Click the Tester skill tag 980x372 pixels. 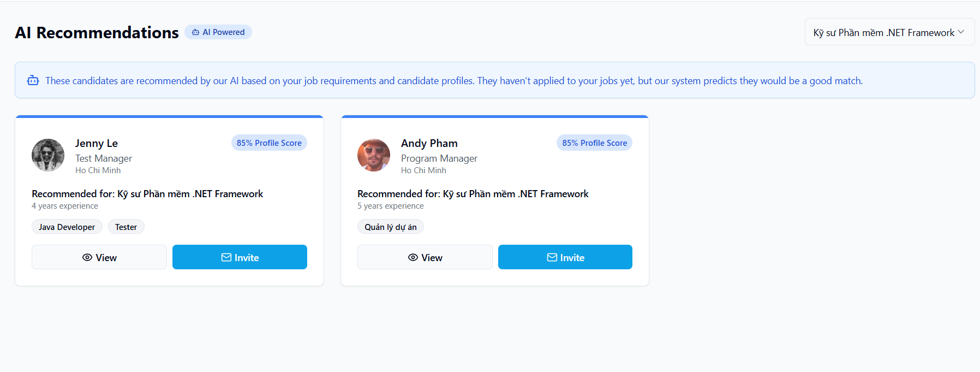(126, 227)
